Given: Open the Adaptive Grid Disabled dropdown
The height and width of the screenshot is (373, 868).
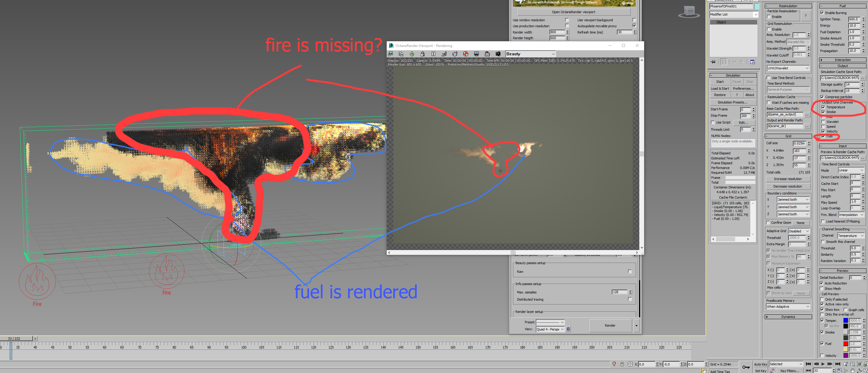Looking at the screenshot, I should [x=799, y=231].
